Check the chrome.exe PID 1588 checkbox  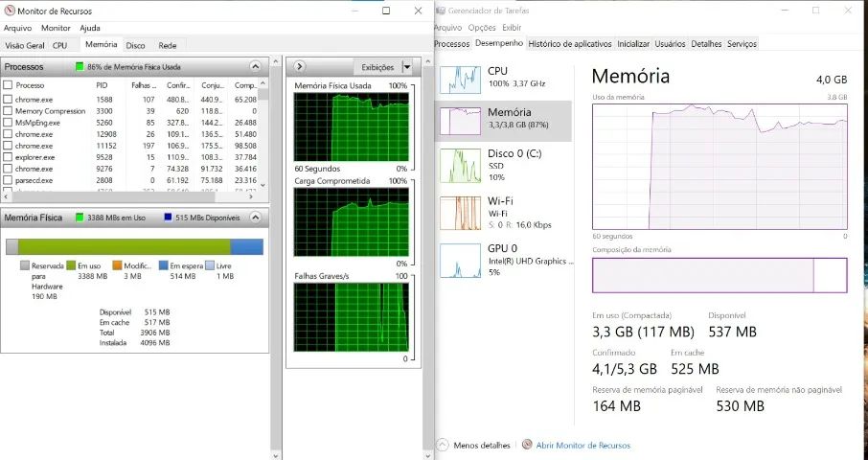click(8, 100)
